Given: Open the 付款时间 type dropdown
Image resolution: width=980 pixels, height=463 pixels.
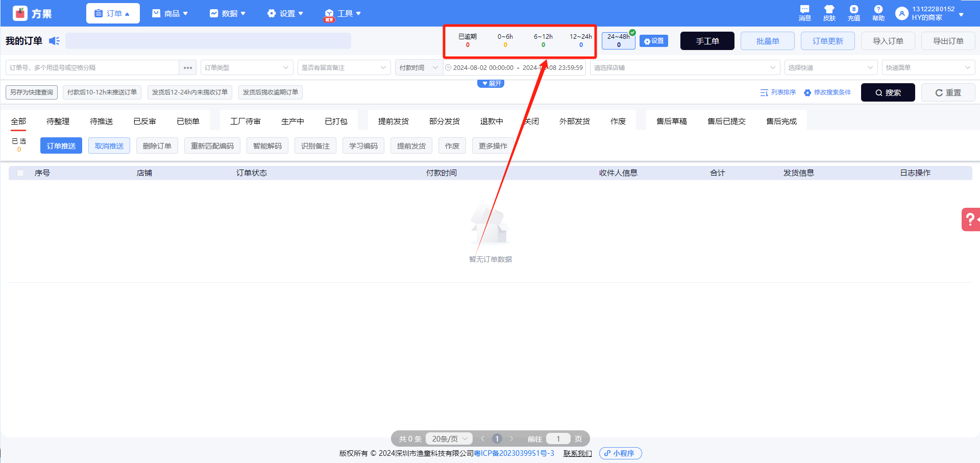Looking at the screenshot, I should tap(419, 67).
